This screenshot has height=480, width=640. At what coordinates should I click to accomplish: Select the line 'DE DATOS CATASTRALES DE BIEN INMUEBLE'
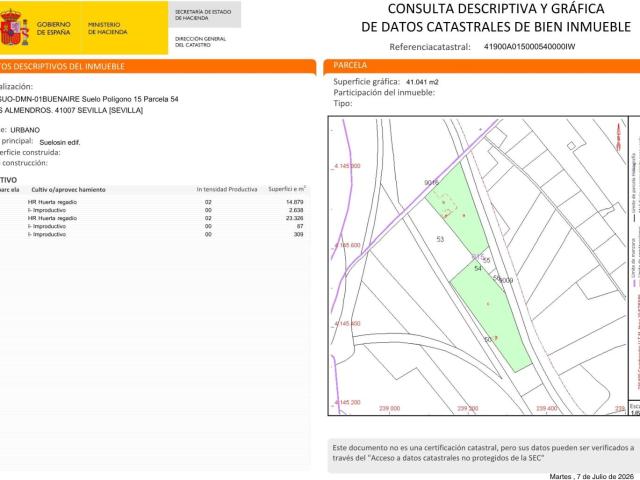tap(496, 27)
